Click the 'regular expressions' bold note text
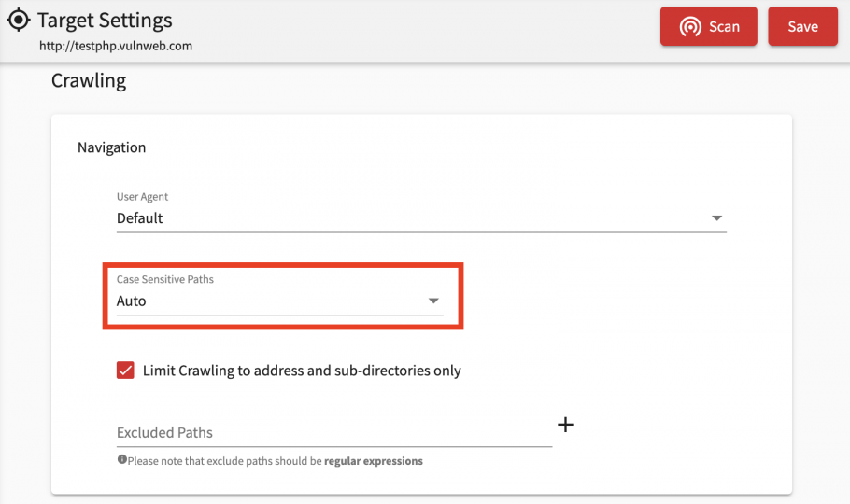This screenshot has width=850, height=504. tap(374, 461)
